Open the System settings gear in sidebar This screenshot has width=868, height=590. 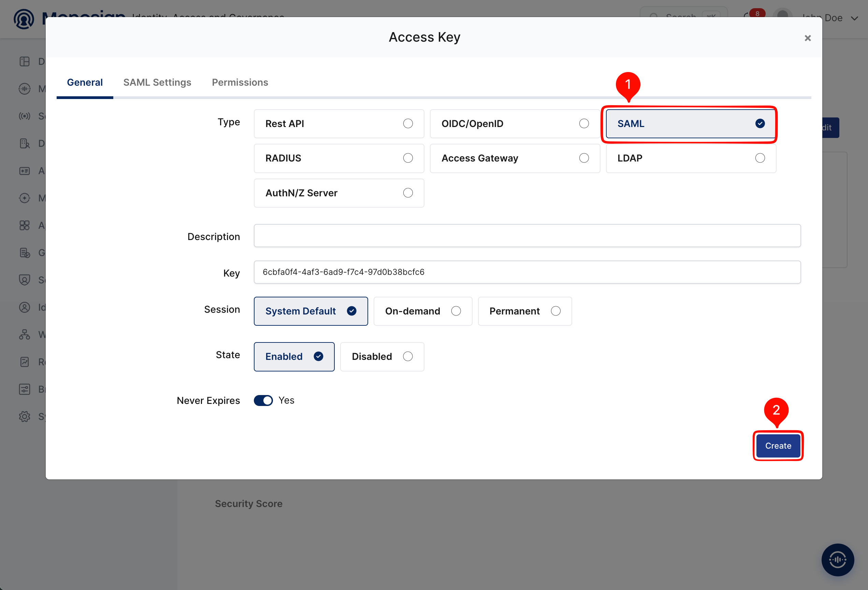pyautogui.click(x=25, y=416)
